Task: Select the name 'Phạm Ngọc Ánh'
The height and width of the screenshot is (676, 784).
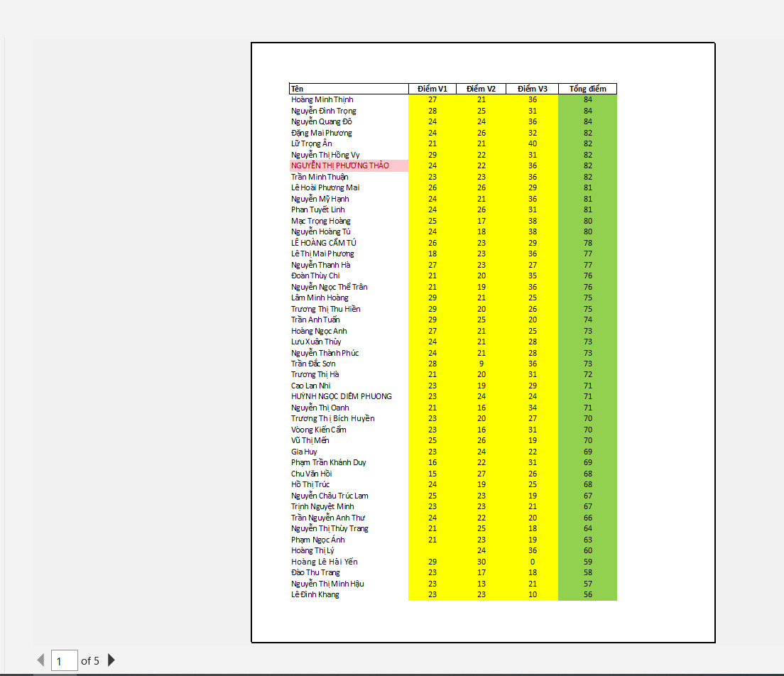Action: click(x=318, y=540)
